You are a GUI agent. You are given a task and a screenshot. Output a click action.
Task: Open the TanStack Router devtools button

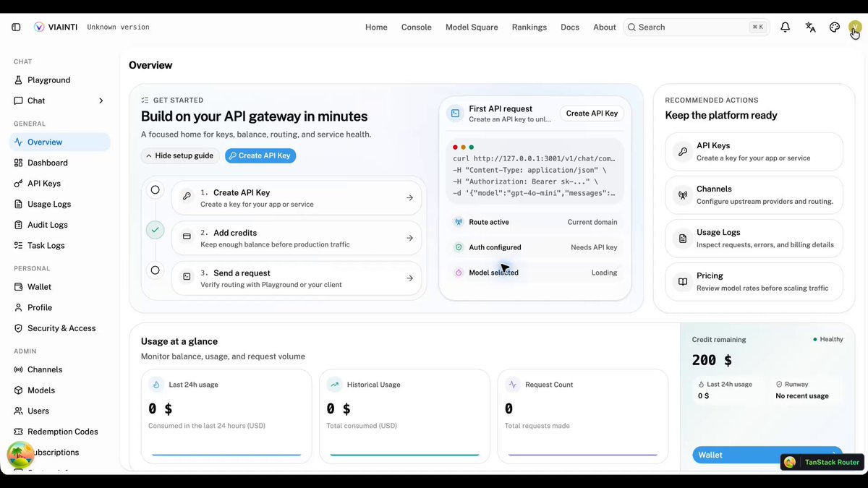tap(822, 462)
